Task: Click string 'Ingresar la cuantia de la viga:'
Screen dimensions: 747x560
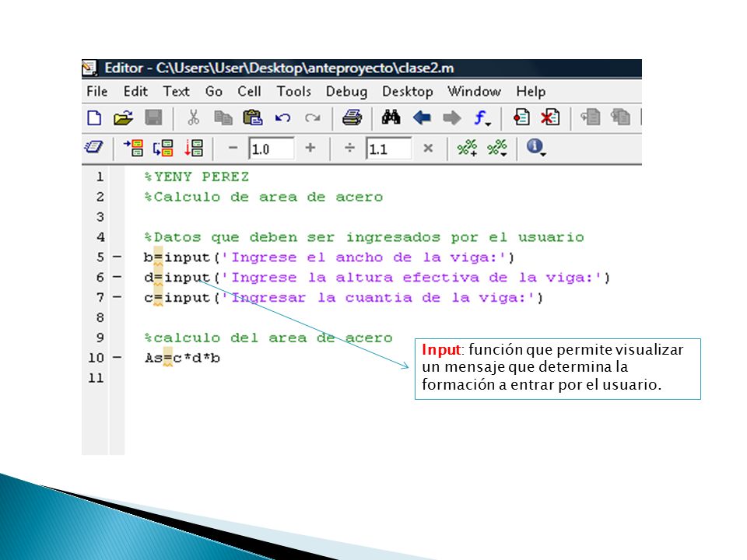Action: tap(378, 298)
